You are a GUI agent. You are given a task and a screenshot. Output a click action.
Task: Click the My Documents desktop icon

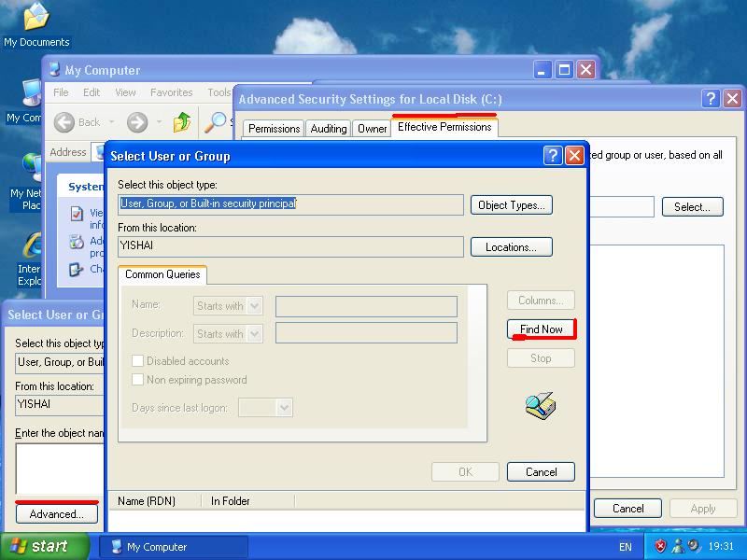tap(36, 18)
